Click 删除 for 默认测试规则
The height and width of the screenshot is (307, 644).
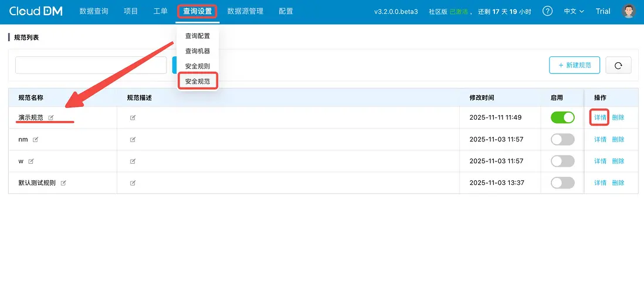pyautogui.click(x=618, y=183)
